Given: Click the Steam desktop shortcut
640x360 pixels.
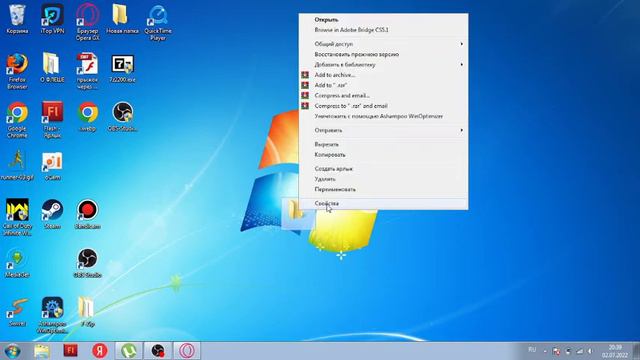Looking at the screenshot, I should pos(52,214).
